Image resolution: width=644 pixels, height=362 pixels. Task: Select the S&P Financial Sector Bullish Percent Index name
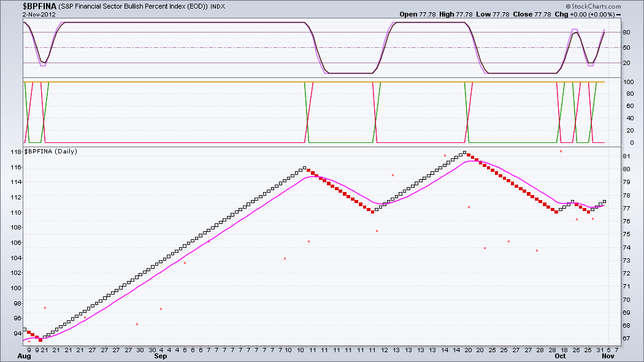click(x=133, y=7)
